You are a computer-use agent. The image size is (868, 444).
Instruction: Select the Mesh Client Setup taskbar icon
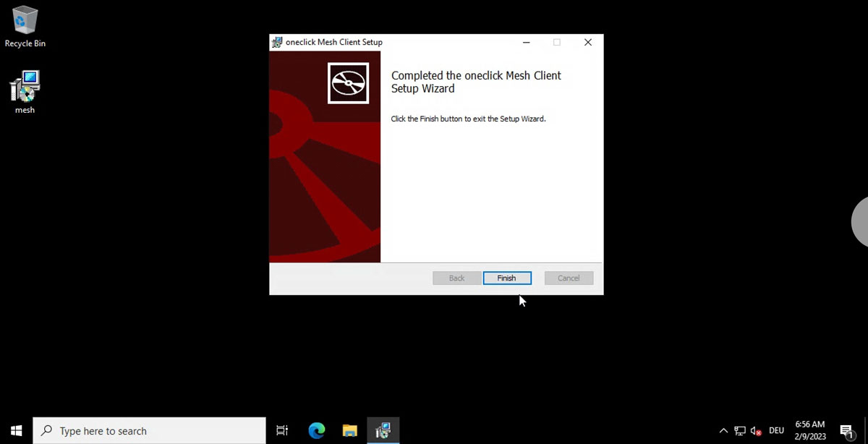point(383,431)
